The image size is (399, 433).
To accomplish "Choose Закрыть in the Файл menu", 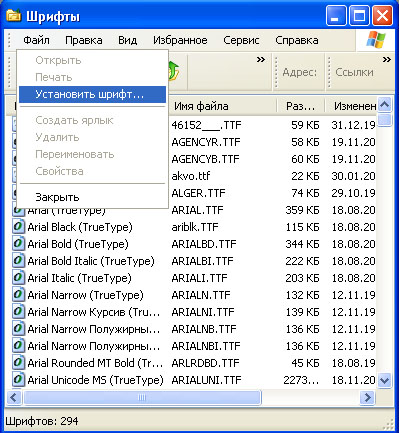I will click(92, 197).
